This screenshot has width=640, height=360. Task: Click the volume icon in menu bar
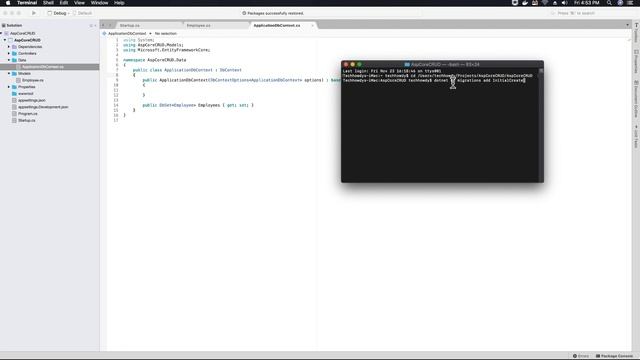click(x=564, y=3)
